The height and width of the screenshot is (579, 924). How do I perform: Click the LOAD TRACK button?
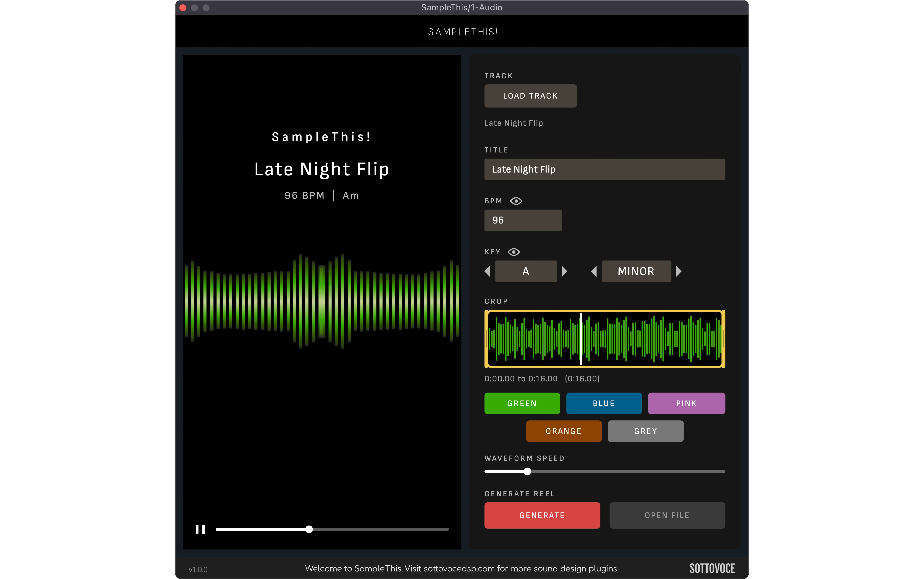(531, 96)
